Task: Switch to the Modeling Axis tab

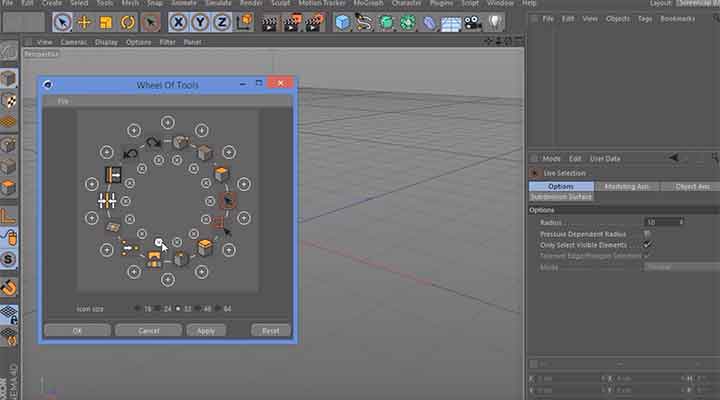Action: tap(625, 186)
